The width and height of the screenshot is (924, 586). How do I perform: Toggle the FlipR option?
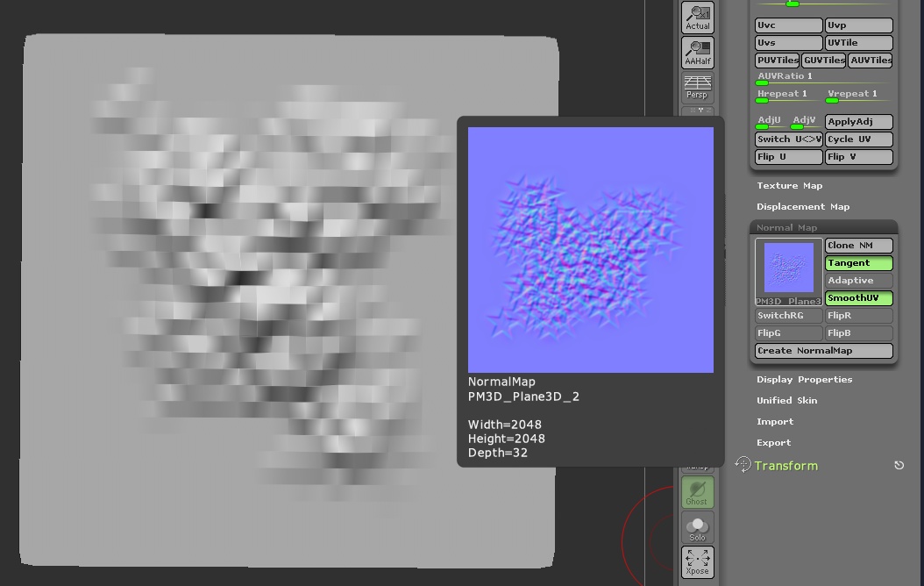[858, 316]
